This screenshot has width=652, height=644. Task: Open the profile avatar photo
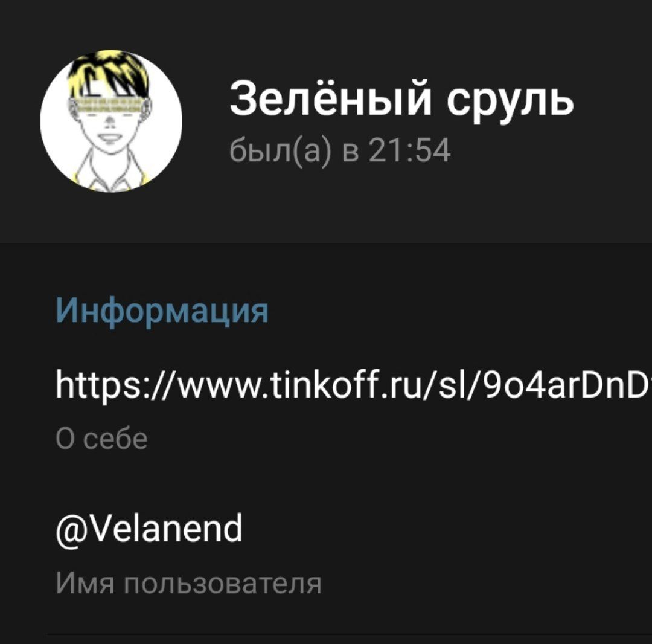pos(112,121)
